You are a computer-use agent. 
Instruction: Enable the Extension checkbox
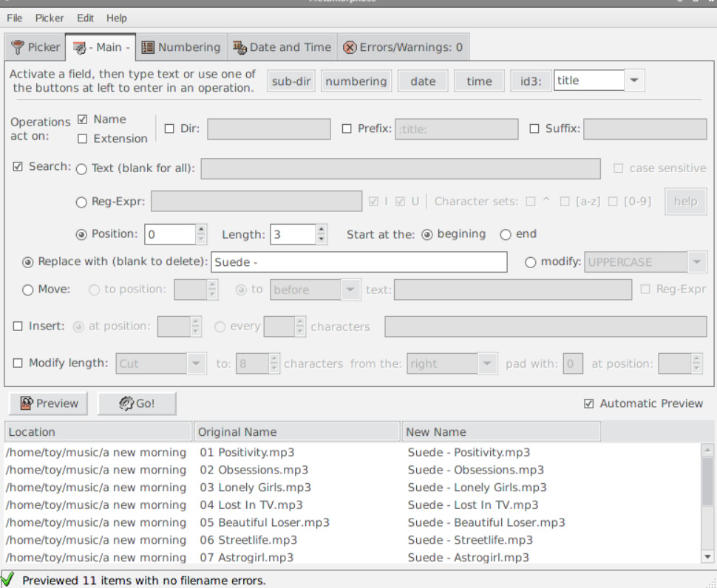pyautogui.click(x=82, y=138)
